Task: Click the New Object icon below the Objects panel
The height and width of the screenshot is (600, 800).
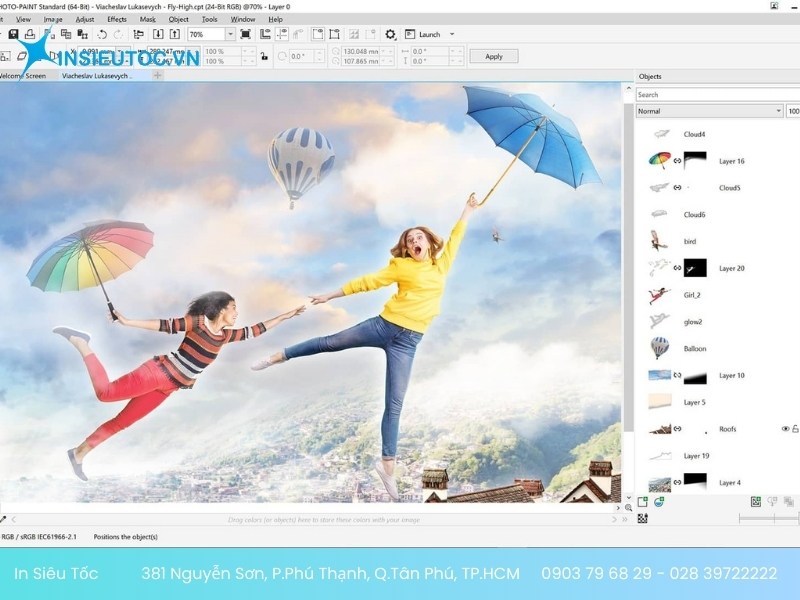Action: [643, 500]
